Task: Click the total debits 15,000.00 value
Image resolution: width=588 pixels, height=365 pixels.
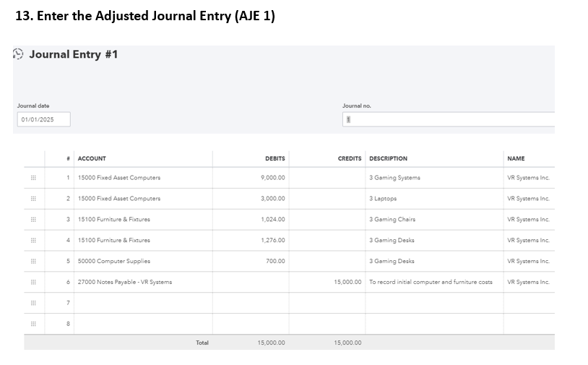Action: [271, 343]
